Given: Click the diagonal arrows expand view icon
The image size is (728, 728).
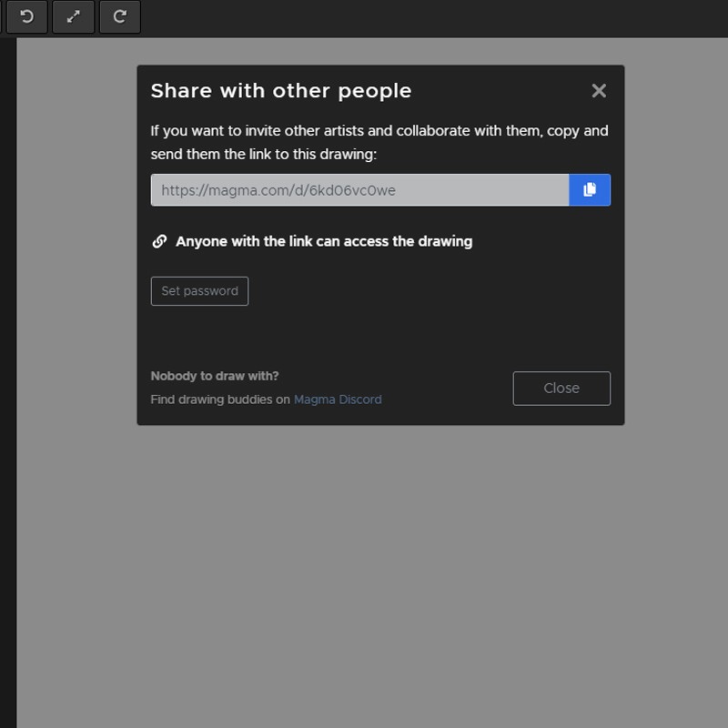Looking at the screenshot, I should (73, 16).
